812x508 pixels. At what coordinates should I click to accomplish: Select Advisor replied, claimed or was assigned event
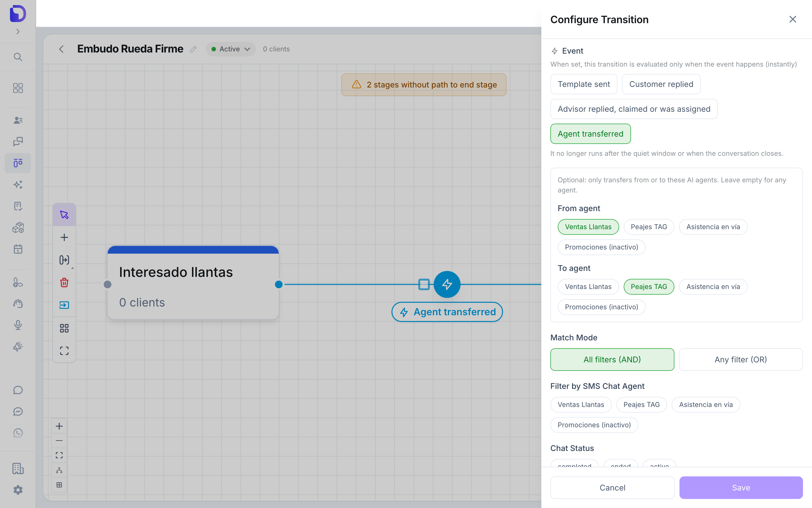pyautogui.click(x=634, y=109)
